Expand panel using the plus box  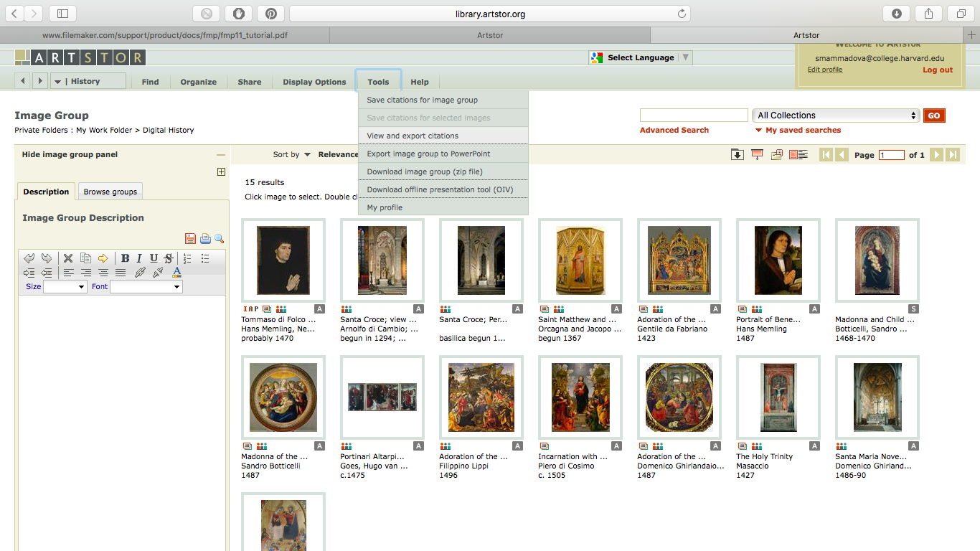coord(221,172)
